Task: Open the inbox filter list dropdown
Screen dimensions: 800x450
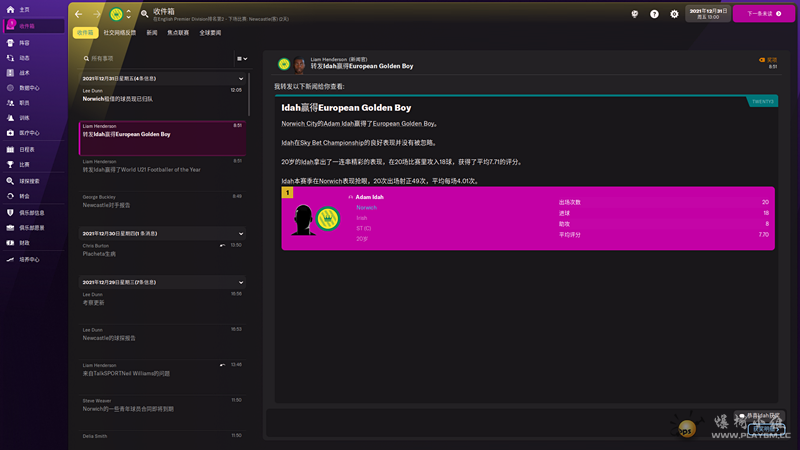Action: pos(241,59)
